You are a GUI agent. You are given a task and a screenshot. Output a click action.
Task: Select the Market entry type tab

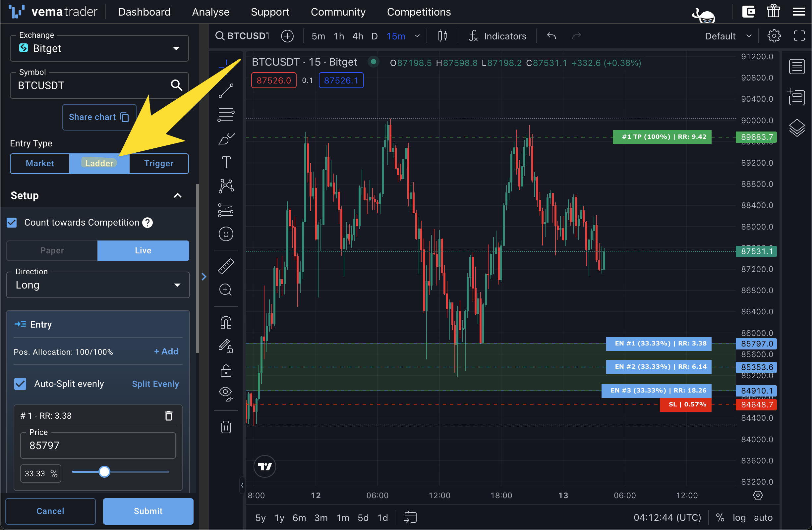coord(40,163)
